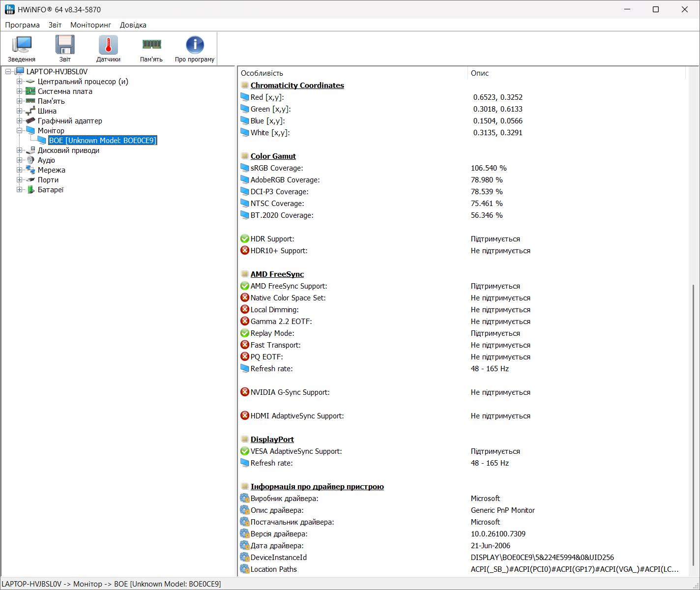Open the Зведення summary toolbar icon
Viewport: 700px width, 590px height.
click(x=22, y=45)
